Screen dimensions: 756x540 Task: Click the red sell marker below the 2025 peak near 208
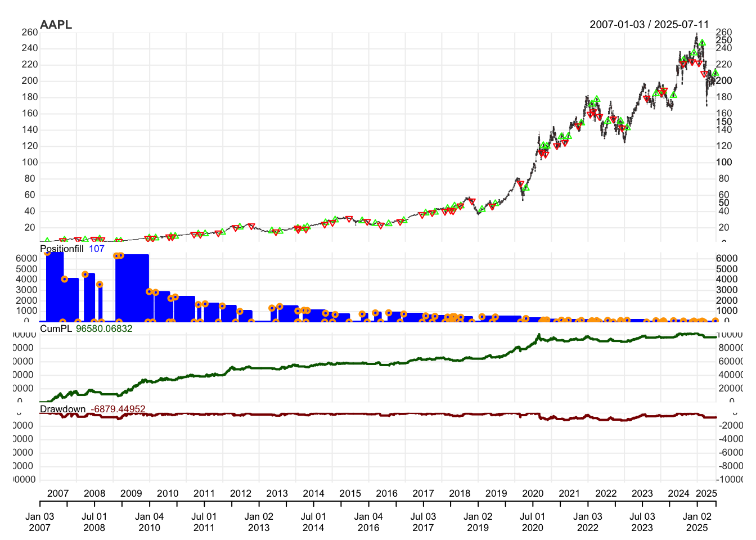704,74
